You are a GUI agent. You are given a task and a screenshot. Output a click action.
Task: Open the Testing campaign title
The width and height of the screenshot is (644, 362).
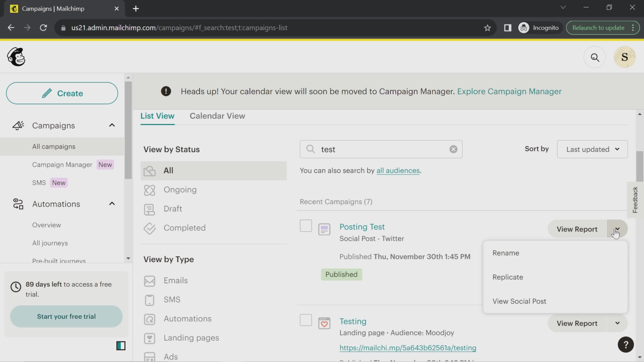(353, 321)
